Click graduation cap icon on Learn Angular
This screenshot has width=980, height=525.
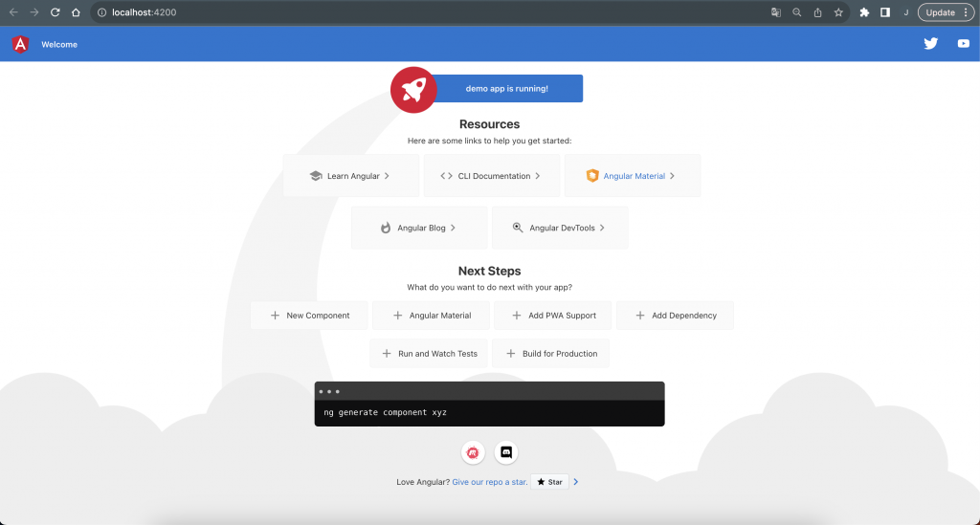click(x=316, y=176)
